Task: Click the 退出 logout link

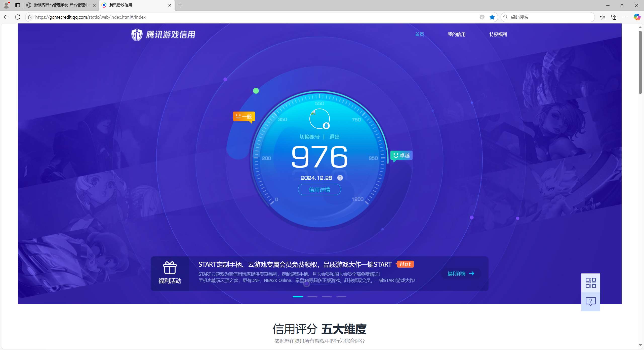Action: (335, 136)
